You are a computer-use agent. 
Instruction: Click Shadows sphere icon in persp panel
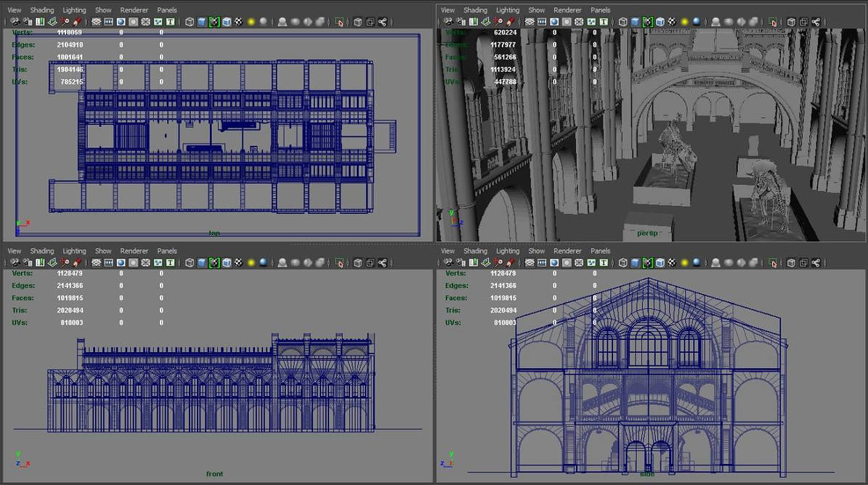(697, 22)
